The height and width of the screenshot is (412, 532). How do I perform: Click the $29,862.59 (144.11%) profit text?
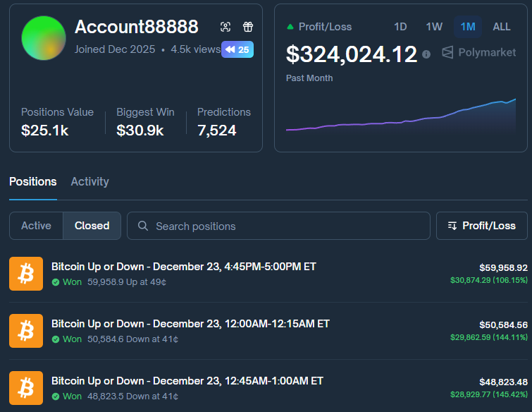(x=489, y=337)
